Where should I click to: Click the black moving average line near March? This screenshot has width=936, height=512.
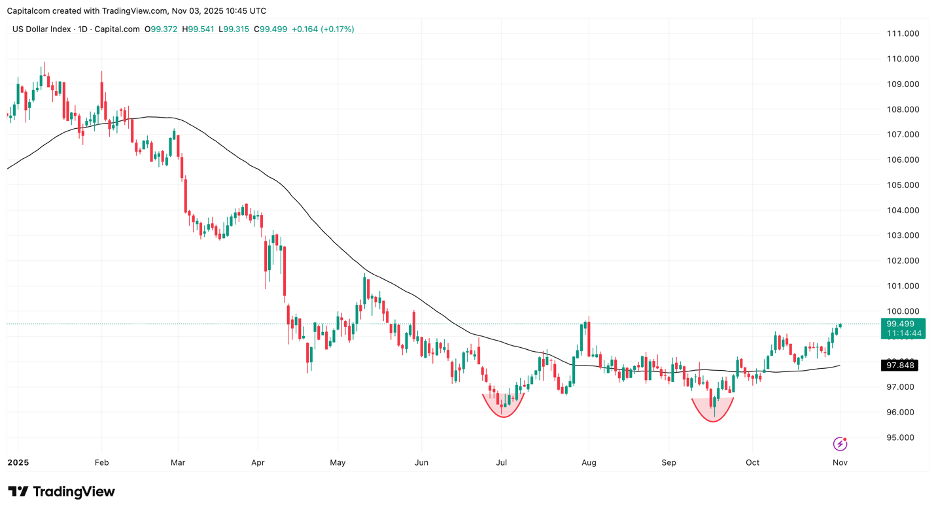point(180,120)
